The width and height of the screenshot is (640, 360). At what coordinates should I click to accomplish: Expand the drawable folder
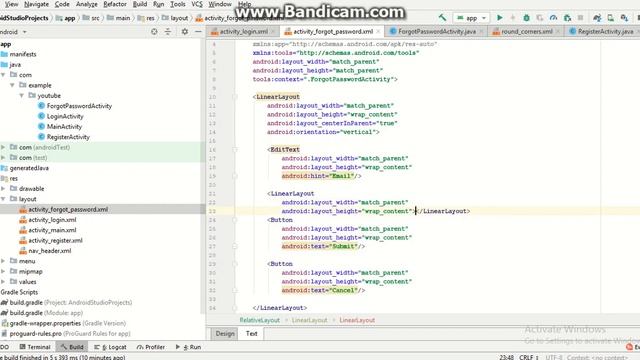click(3, 189)
